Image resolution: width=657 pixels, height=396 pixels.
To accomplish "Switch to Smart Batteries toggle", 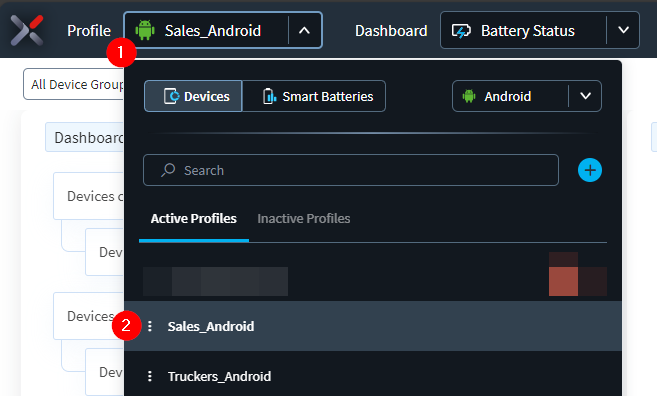I will pyautogui.click(x=314, y=96).
